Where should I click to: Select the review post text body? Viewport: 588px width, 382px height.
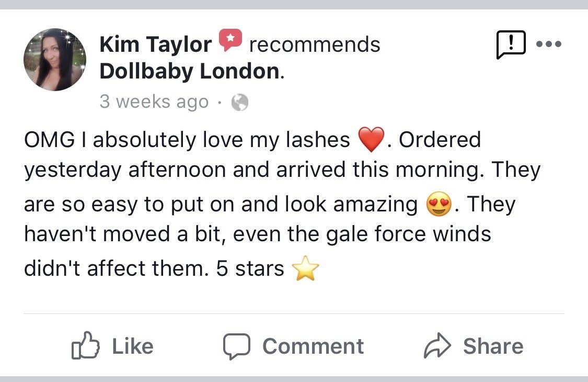point(282,203)
